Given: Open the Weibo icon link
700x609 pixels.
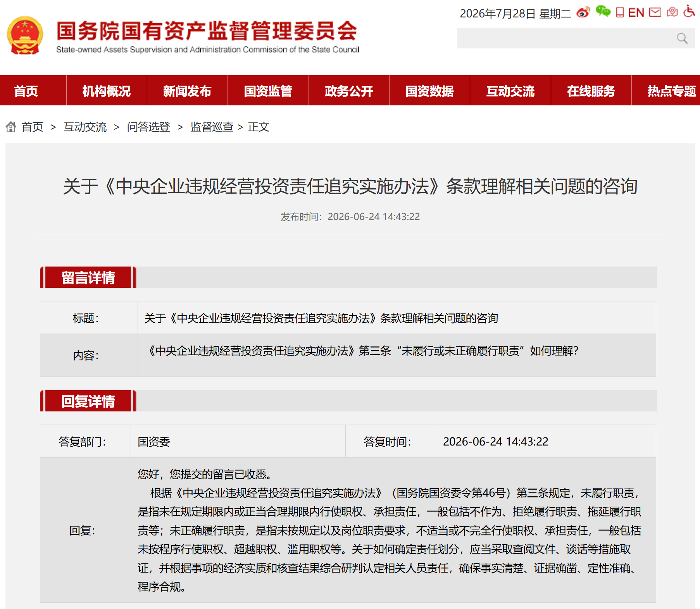Looking at the screenshot, I should coord(583,12).
